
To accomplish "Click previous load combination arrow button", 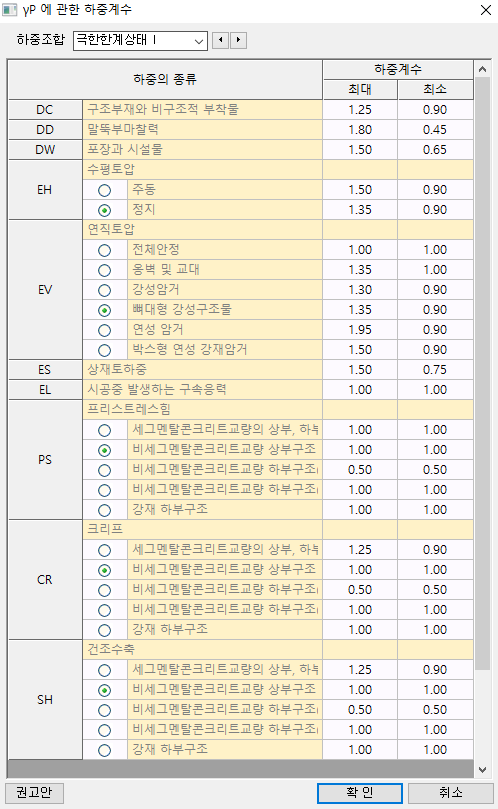I will [220, 40].
